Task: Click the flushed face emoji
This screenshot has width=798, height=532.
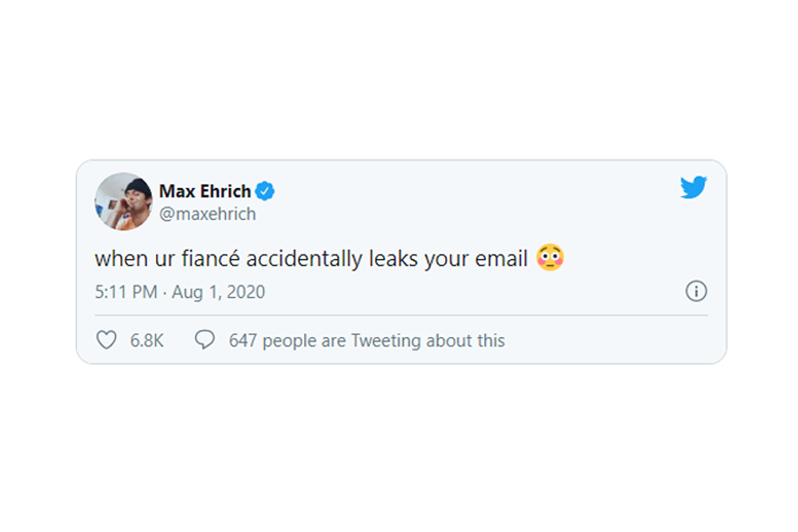Action: click(550, 258)
